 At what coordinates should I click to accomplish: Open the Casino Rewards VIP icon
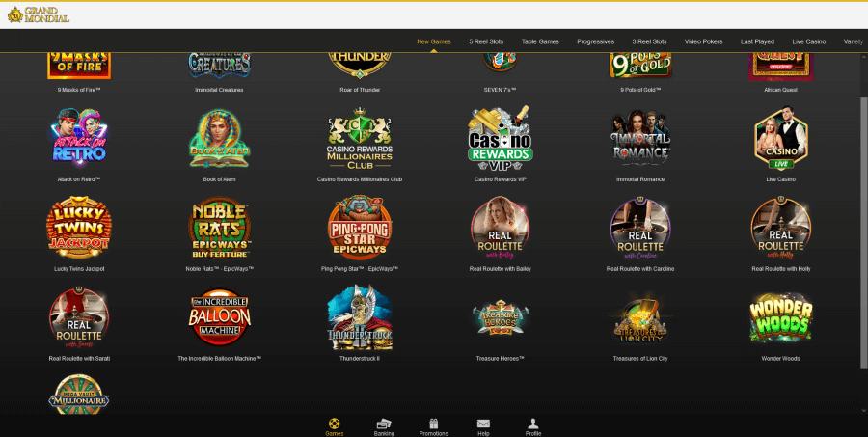(x=500, y=138)
